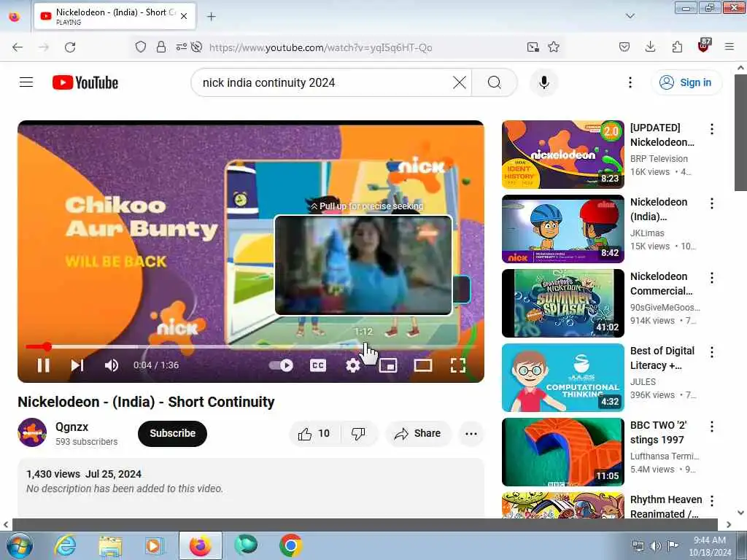Click the Firefox URL address

321,47
